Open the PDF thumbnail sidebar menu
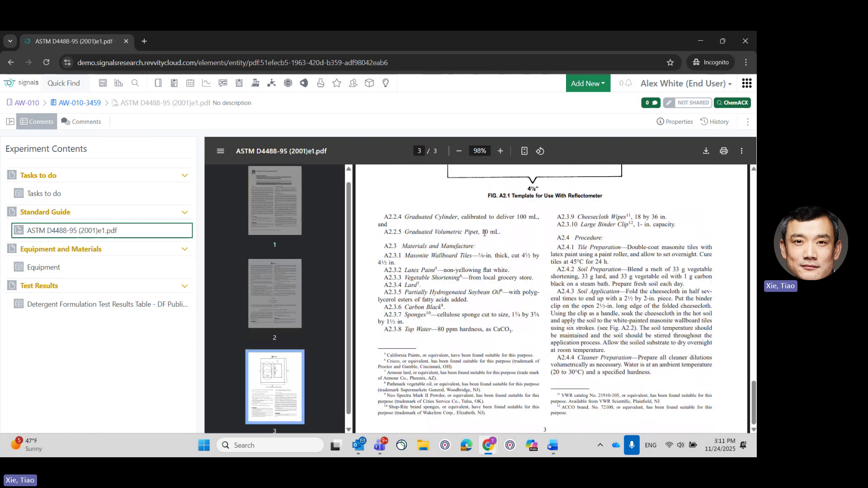Screen dimensions: 868x488 [220, 150]
